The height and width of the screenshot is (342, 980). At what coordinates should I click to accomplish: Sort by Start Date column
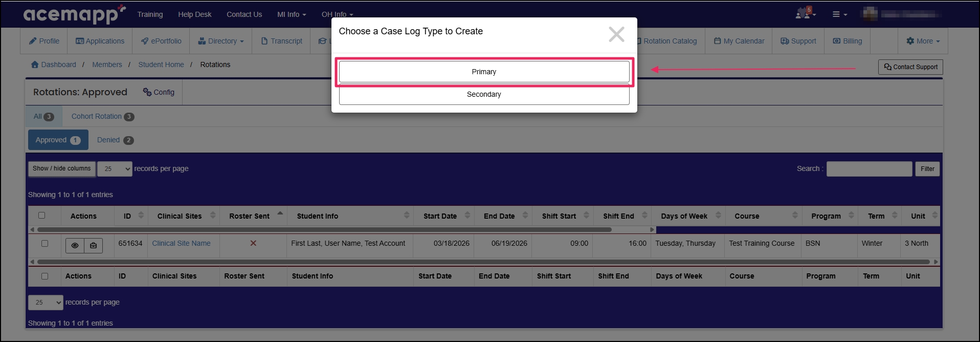click(x=467, y=216)
